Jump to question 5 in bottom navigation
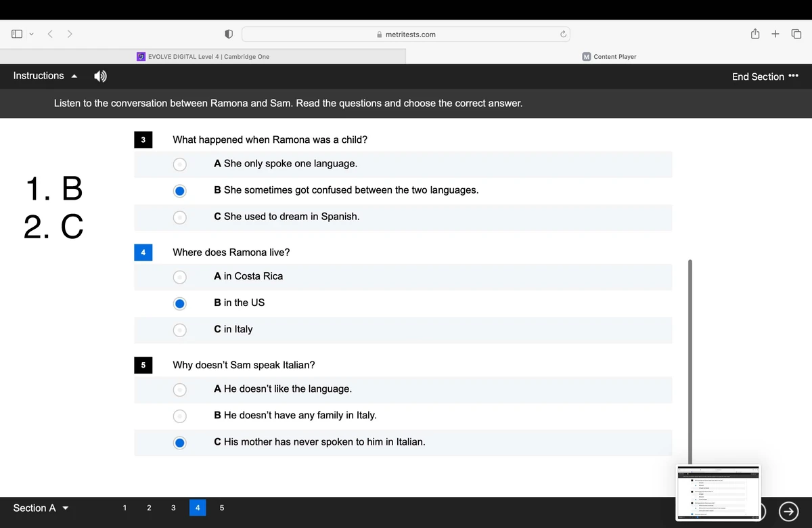The width and height of the screenshot is (812, 528). (x=221, y=508)
